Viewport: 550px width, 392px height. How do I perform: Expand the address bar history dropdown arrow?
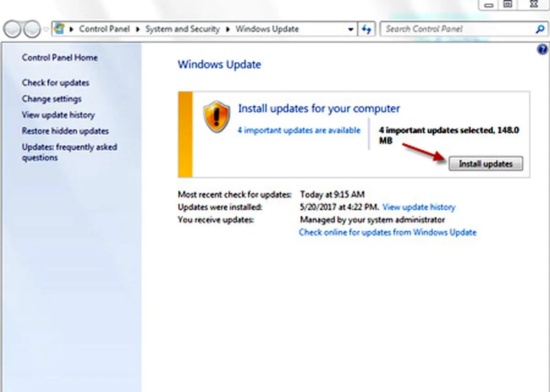point(351,29)
